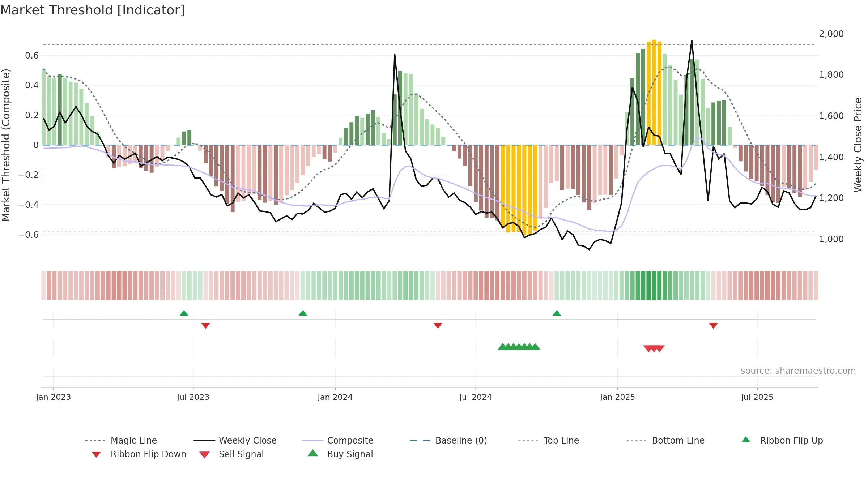Click the Jan 2024 axis label
This screenshot has width=868, height=488.
pyautogui.click(x=335, y=397)
